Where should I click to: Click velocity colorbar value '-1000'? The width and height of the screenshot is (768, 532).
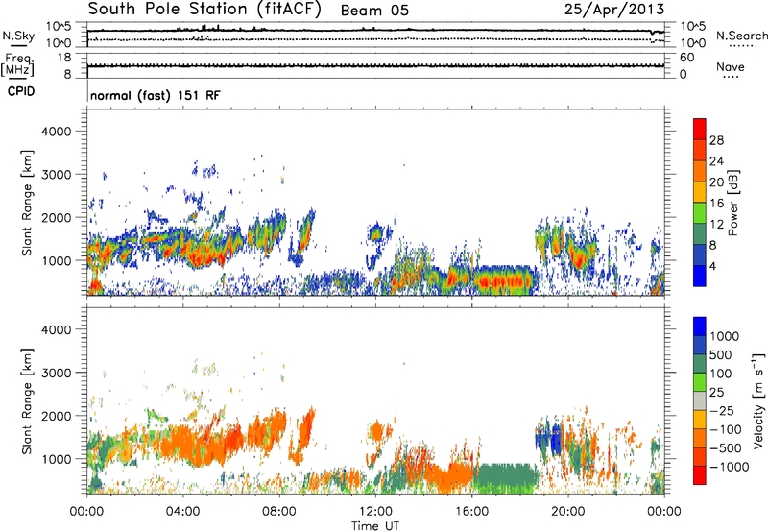(730, 467)
